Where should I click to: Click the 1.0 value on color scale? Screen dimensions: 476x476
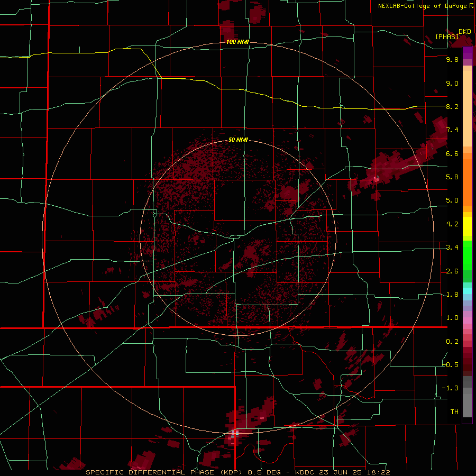coord(452,318)
